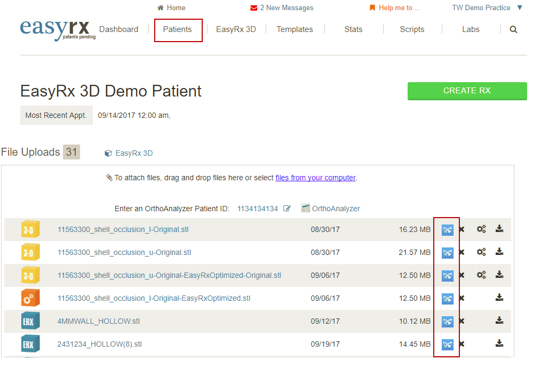
Task: Go to Home link
Action: (x=171, y=7)
